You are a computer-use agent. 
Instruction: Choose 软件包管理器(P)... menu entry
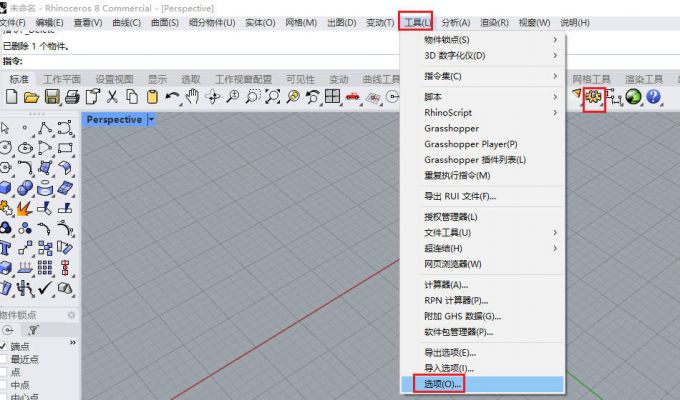(x=483, y=332)
